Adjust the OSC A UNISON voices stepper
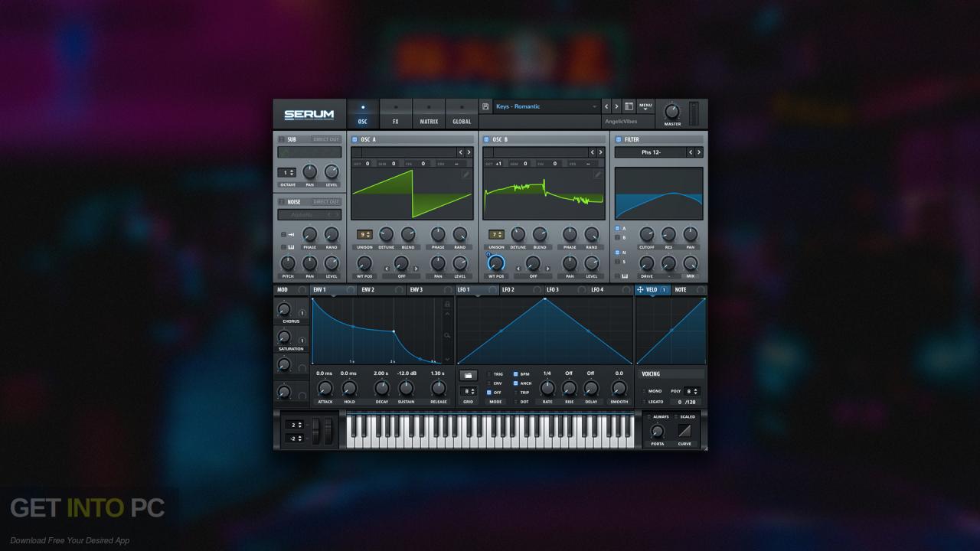The image size is (980, 551). pos(364,234)
